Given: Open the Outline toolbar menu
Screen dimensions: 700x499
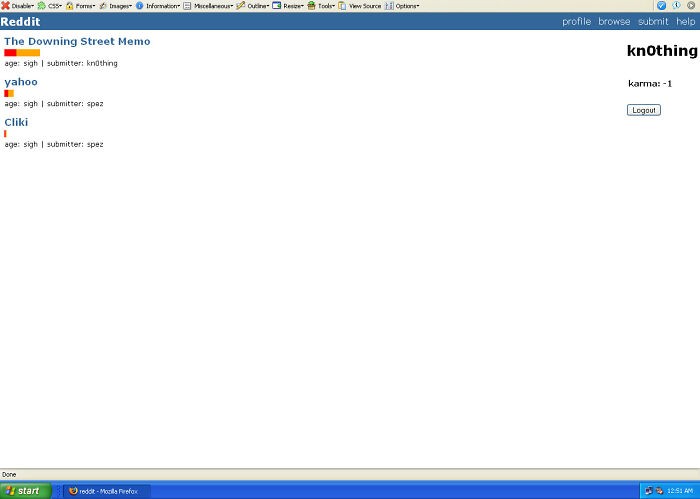Looking at the screenshot, I should coord(254,6).
